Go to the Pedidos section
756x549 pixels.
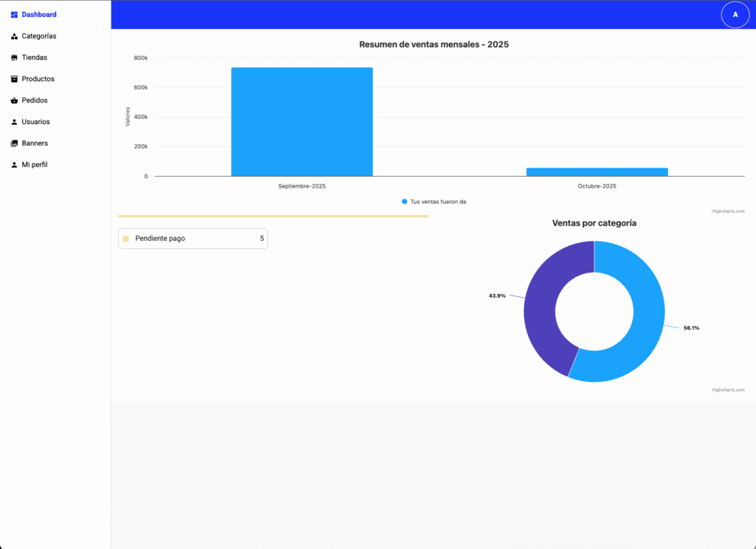[x=35, y=100]
